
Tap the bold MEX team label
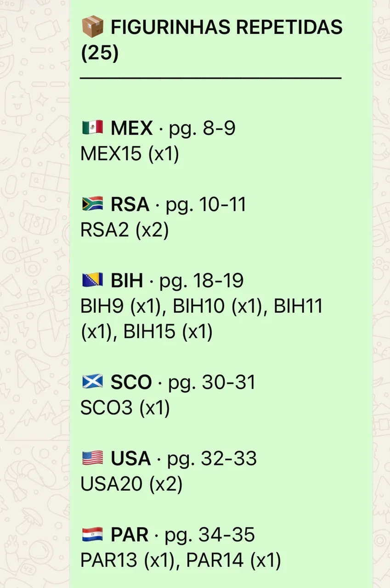(131, 128)
